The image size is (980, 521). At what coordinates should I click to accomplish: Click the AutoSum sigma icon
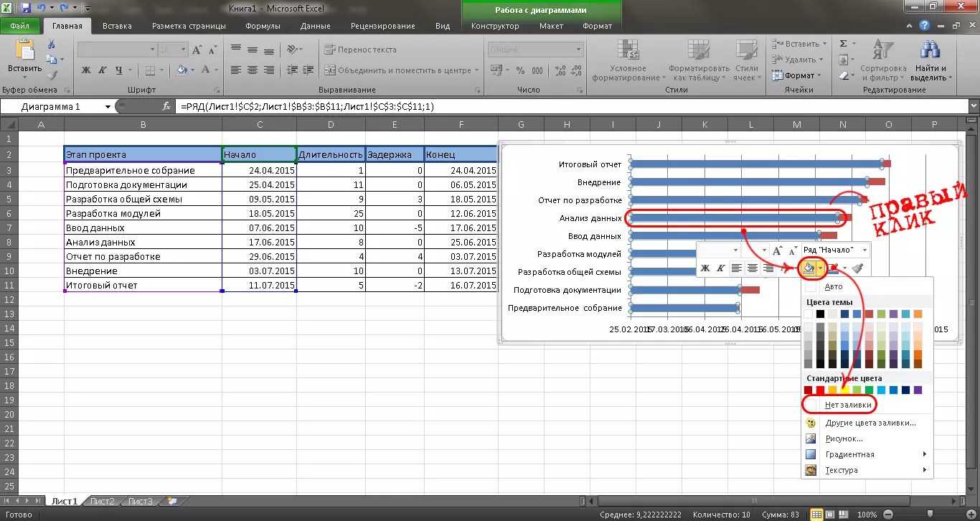[844, 44]
